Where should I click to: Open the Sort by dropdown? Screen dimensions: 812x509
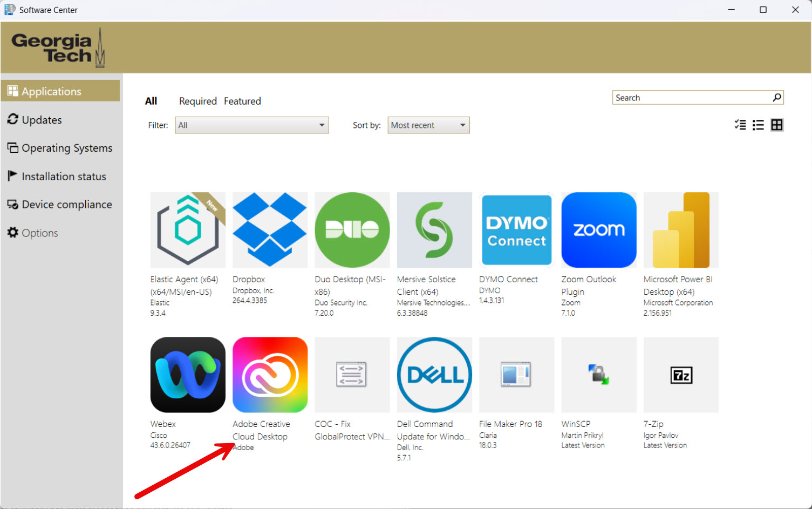[428, 125]
